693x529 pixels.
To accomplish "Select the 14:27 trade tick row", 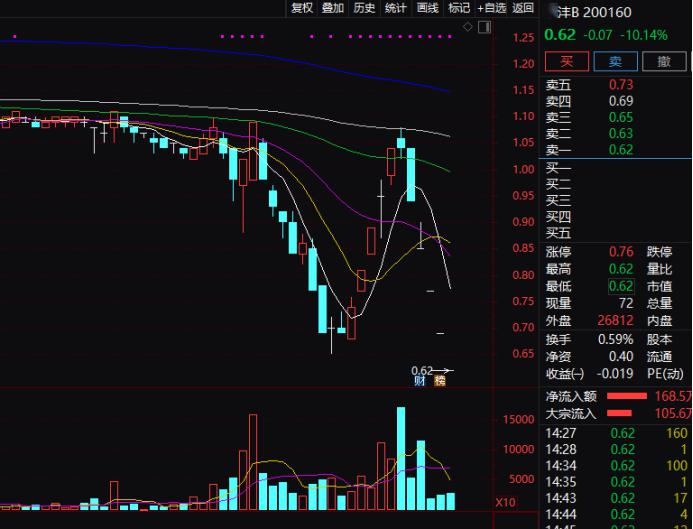I will click(616, 433).
